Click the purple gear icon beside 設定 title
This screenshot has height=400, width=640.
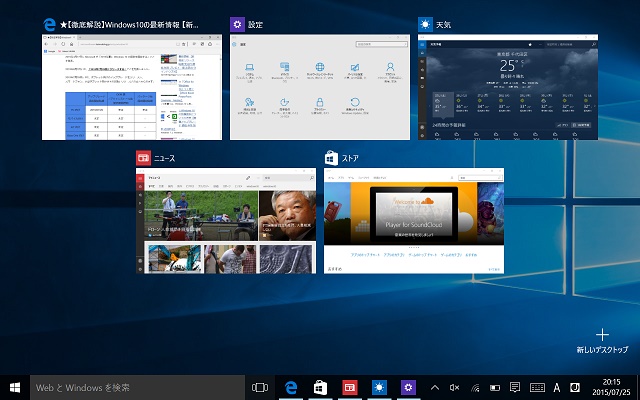tap(237, 24)
